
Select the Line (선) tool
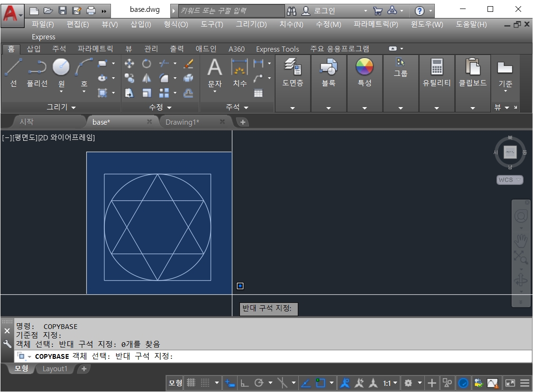click(x=13, y=73)
